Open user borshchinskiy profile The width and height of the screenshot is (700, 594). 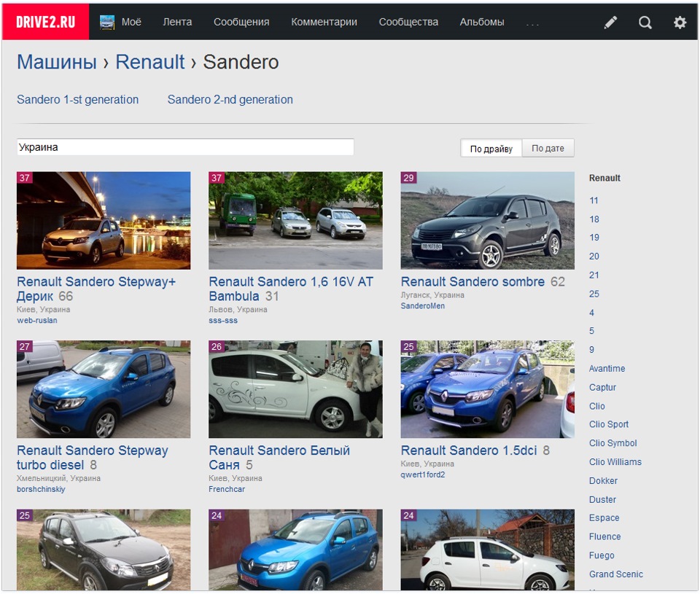(x=41, y=489)
